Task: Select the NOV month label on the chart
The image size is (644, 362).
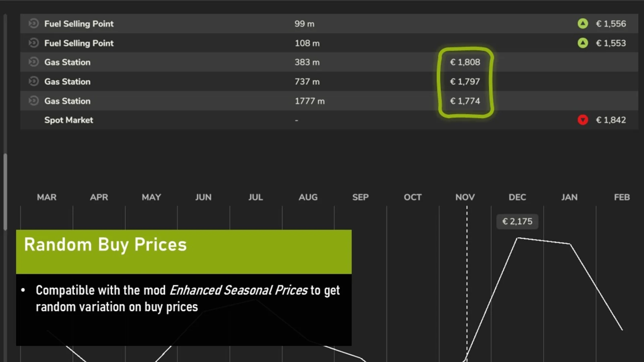Action: point(465,197)
